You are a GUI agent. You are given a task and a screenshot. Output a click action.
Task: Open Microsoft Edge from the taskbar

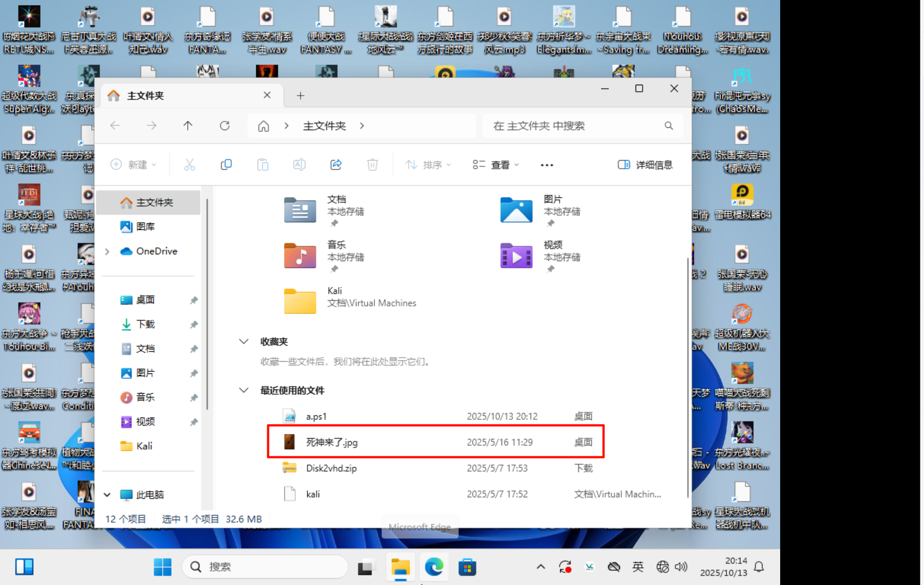point(434,567)
